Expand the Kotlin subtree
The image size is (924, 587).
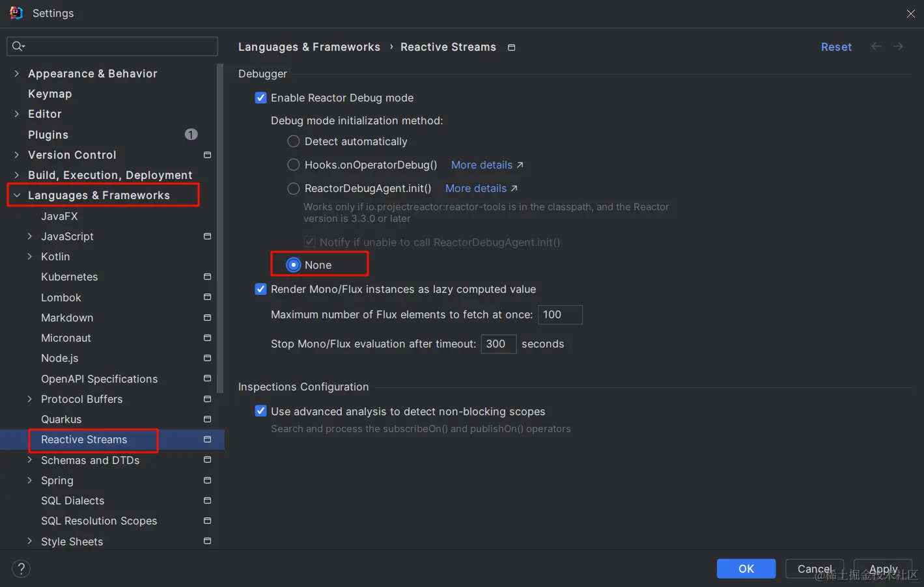click(29, 256)
